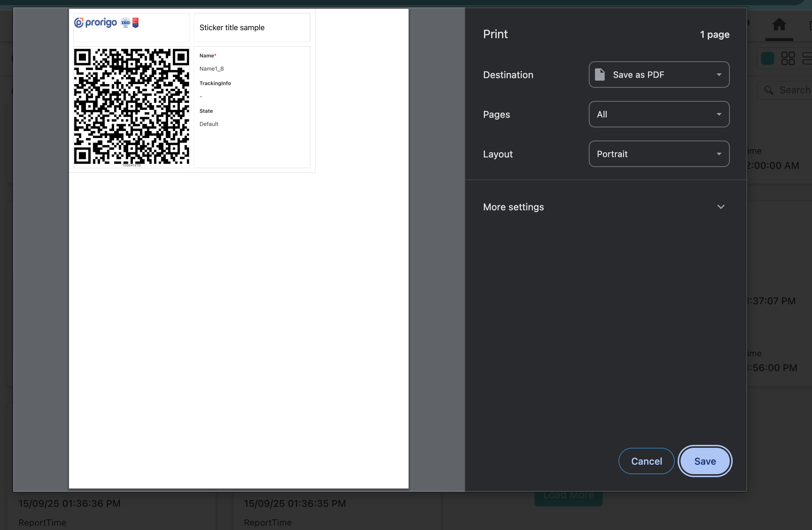The height and width of the screenshot is (530, 812).
Task: Open the Pages dropdown set to All
Action: [x=659, y=114]
